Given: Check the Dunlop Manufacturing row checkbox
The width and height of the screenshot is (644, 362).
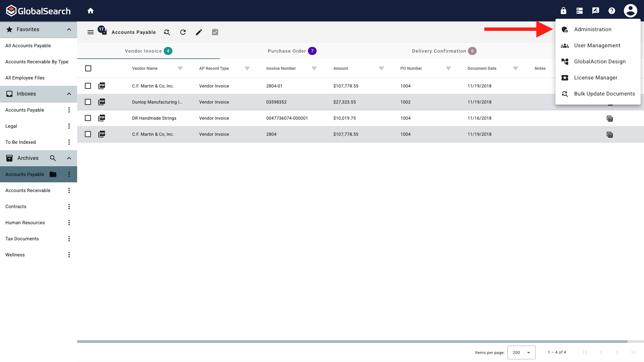Looking at the screenshot, I should pos(88,102).
